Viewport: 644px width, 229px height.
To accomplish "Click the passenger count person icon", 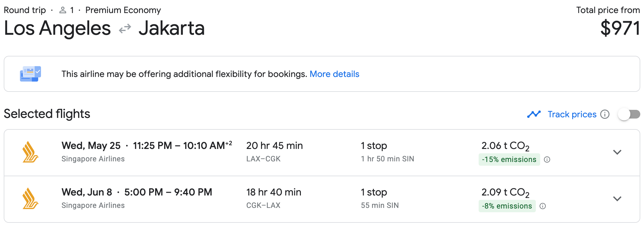I will tap(63, 10).
